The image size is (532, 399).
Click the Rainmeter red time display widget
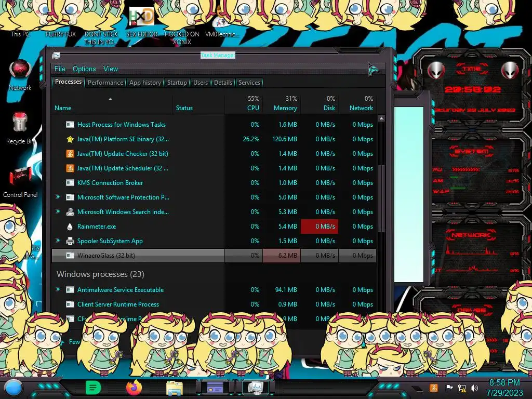coord(472,89)
